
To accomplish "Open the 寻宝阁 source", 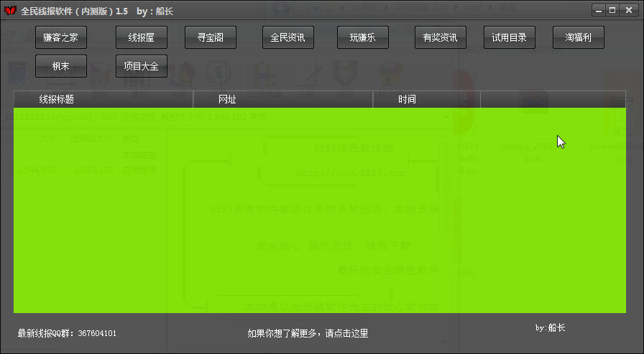I will point(211,37).
